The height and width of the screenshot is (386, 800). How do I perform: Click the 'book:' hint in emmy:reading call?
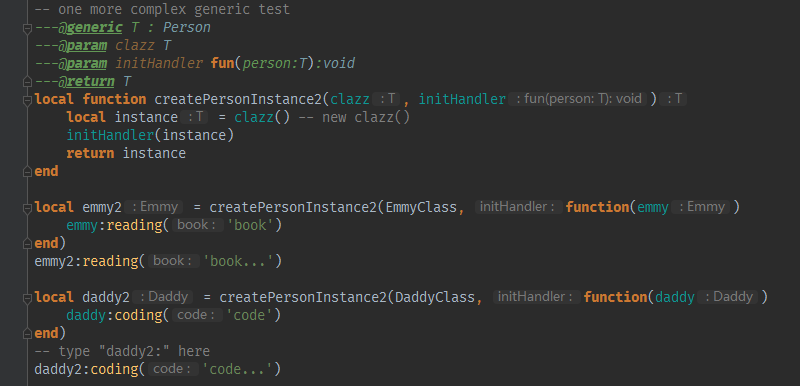[x=197, y=225]
